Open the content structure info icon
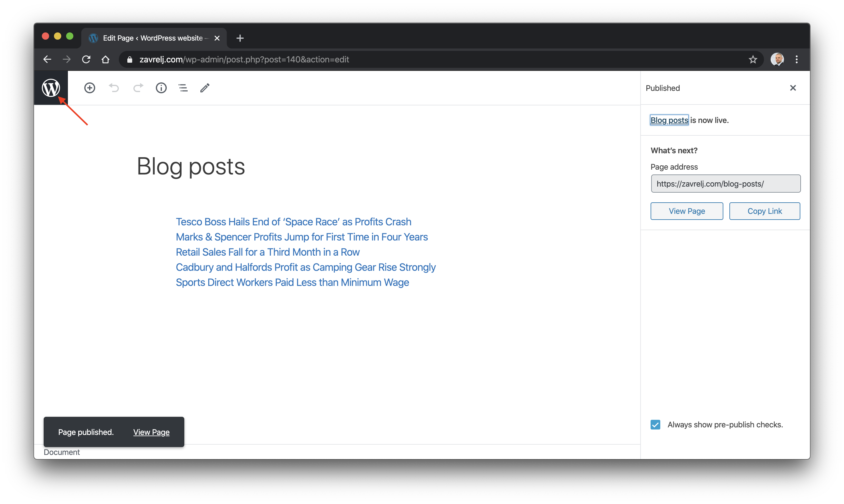 [161, 88]
